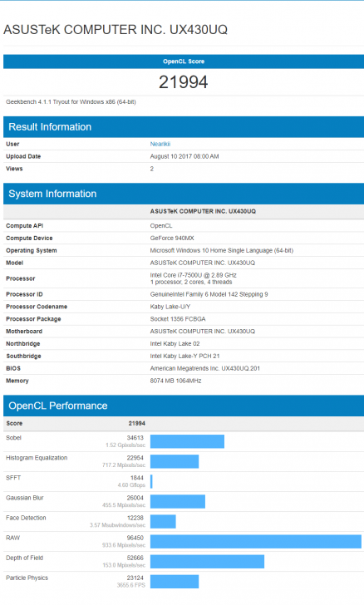Click the Kaby Lake-U/Y codename value

170,307
